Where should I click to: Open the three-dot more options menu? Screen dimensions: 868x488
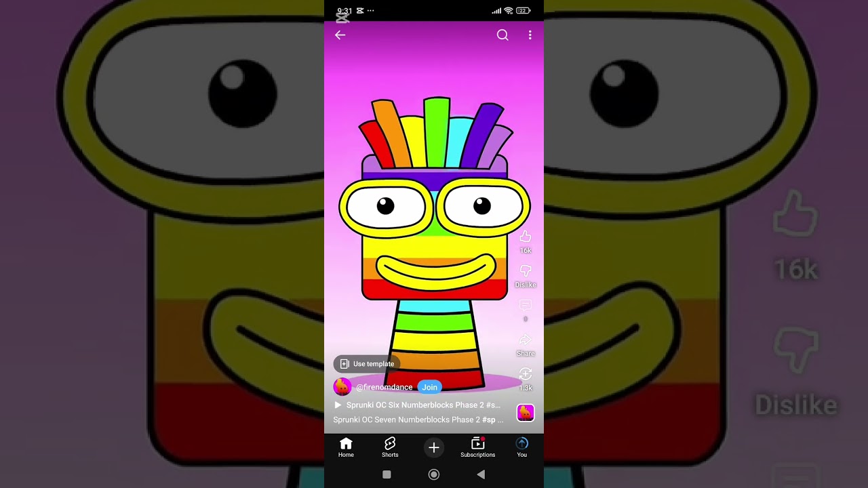coord(530,35)
